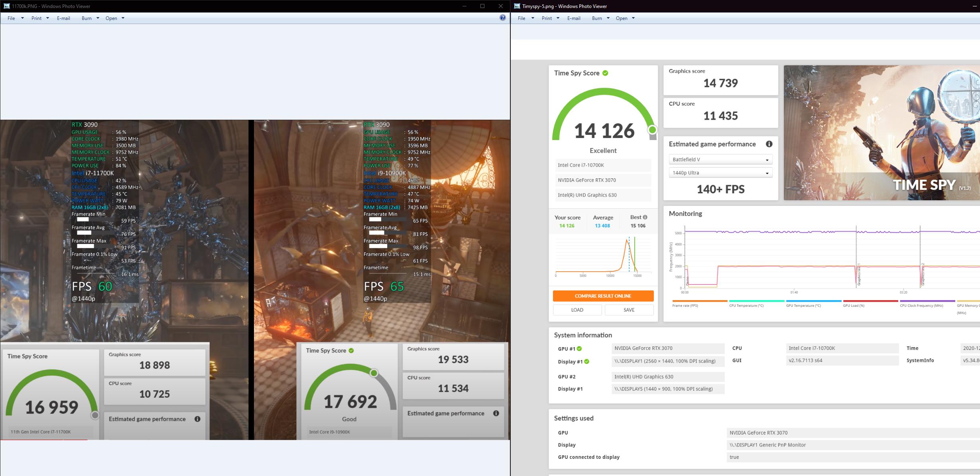Click Intel(R) UHD Graphics 630 in the GPU #2 row
Image resolution: width=980 pixels, height=476 pixels.
click(x=668, y=377)
